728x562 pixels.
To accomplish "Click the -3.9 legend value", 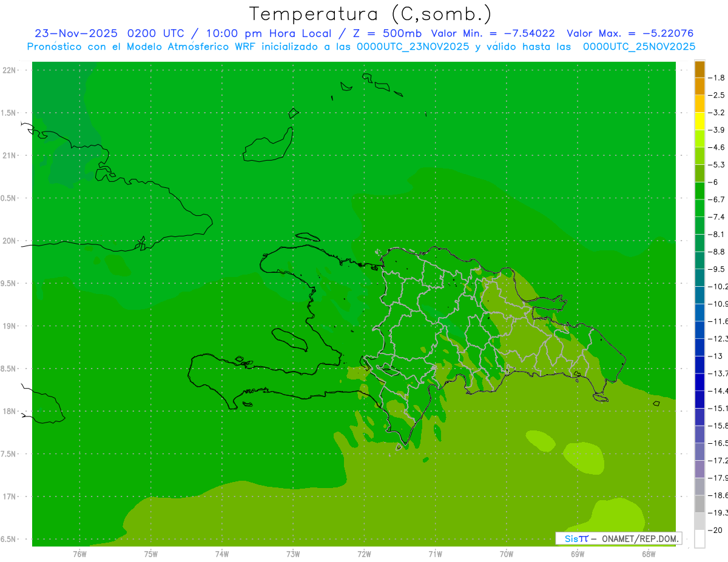I will [717, 130].
